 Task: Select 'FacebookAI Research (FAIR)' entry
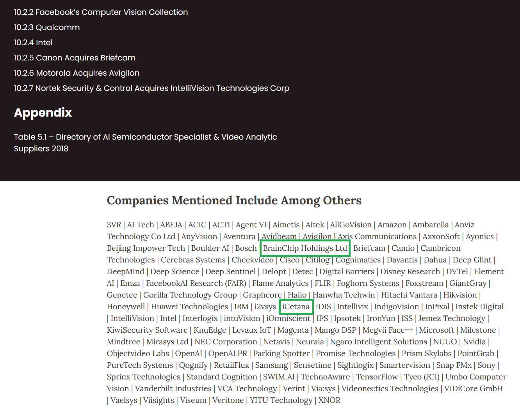[196, 284]
